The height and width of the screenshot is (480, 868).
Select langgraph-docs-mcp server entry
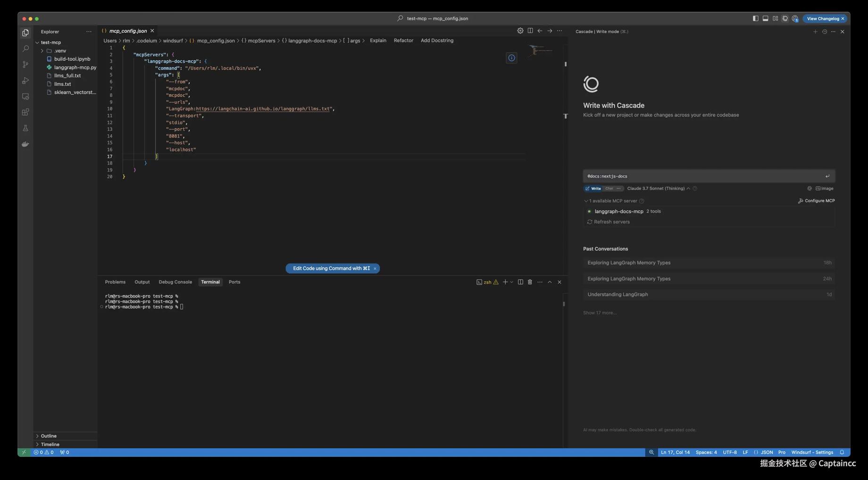coord(618,212)
